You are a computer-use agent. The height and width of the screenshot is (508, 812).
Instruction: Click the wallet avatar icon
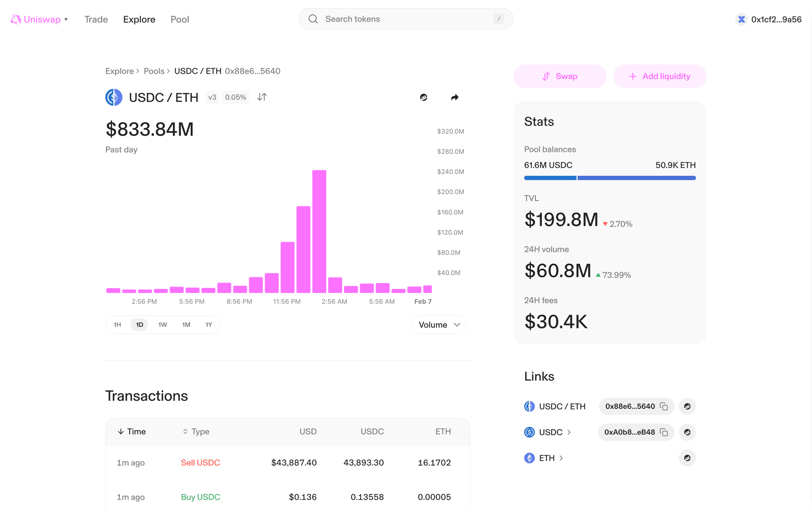(x=741, y=19)
